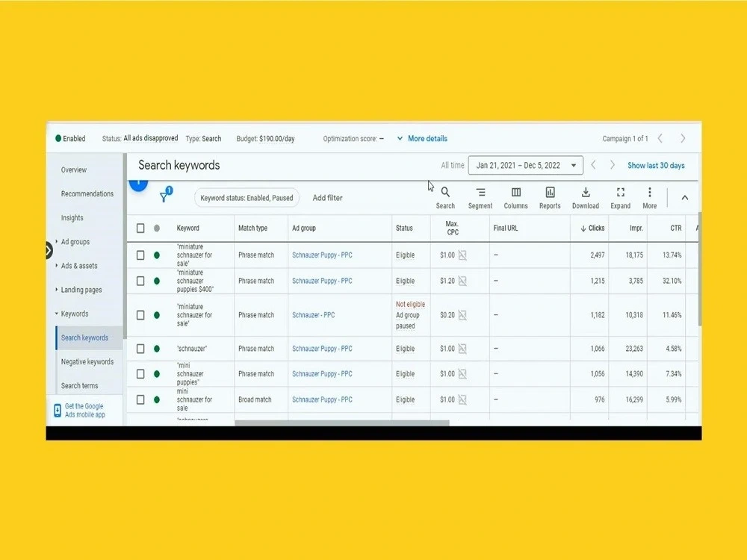The height and width of the screenshot is (560, 747).
Task: Check the 'miniature schnauzer puppies $400' row checkbox
Action: tap(140, 281)
